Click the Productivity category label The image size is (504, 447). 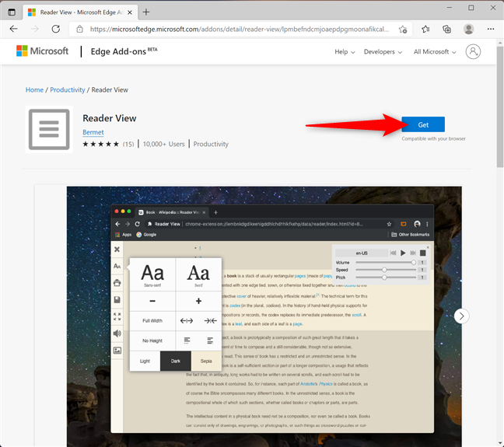coord(211,145)
